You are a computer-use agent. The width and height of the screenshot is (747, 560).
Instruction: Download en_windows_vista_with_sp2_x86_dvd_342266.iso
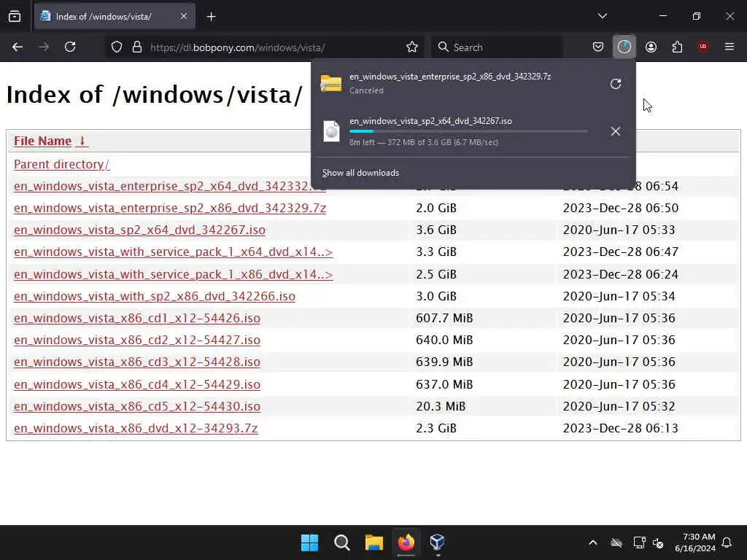pos(155,296)
